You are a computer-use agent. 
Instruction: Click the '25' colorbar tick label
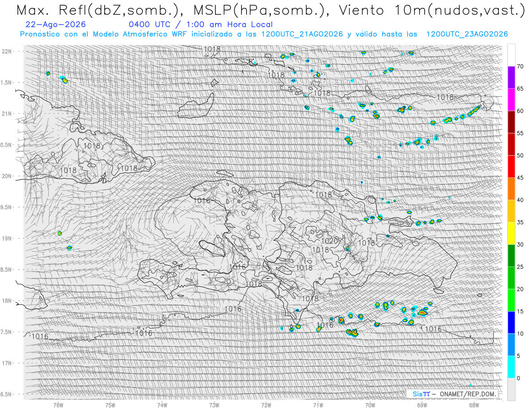[x=520, y=267]
